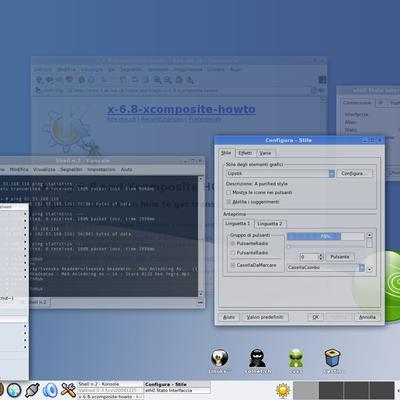Click 'eth0 Stato Interfaccia' taskbar entry
Viewport: 400px width, 400px height.
point(177,390)
